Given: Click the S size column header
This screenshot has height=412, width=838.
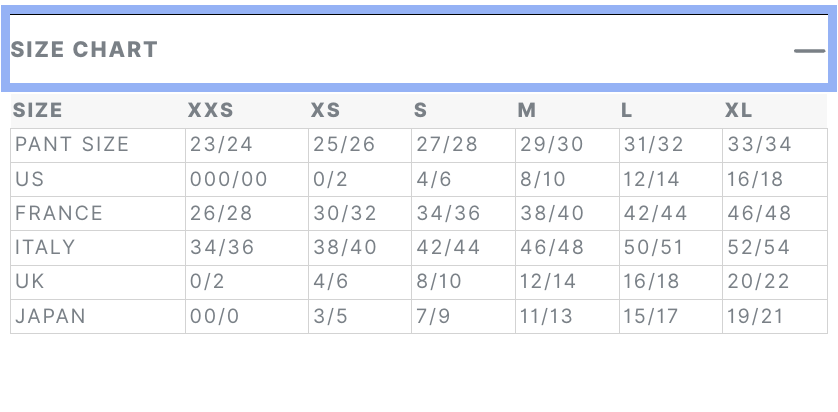Looking at the screenshot, I should [x=421, y=110].
